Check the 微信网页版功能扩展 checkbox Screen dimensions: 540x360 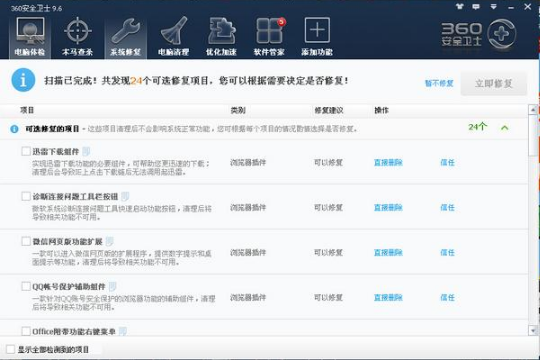point(26,241)
